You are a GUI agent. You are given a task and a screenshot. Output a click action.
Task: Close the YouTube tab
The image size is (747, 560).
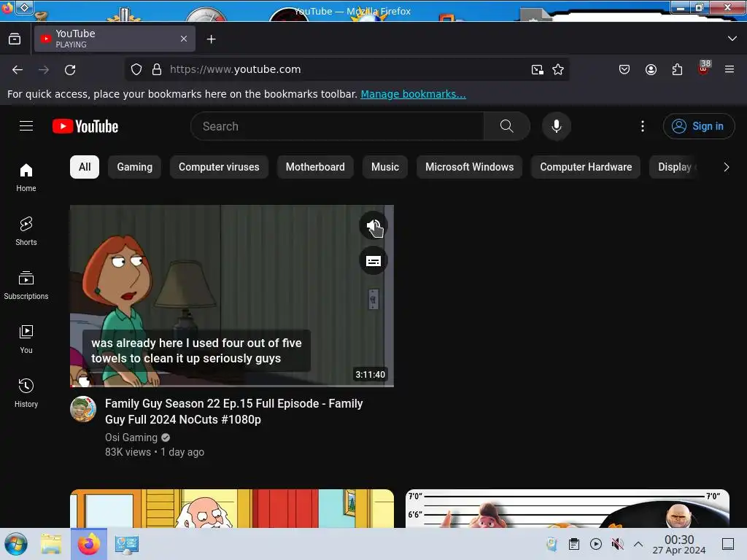click(x=184, y=39)
